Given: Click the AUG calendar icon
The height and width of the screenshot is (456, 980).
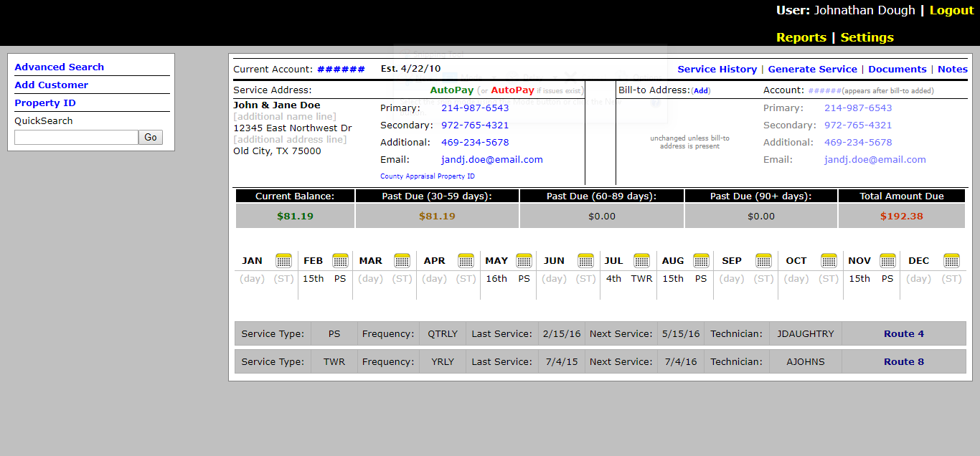Looking at the screenshot, I should tap(701, 261).
